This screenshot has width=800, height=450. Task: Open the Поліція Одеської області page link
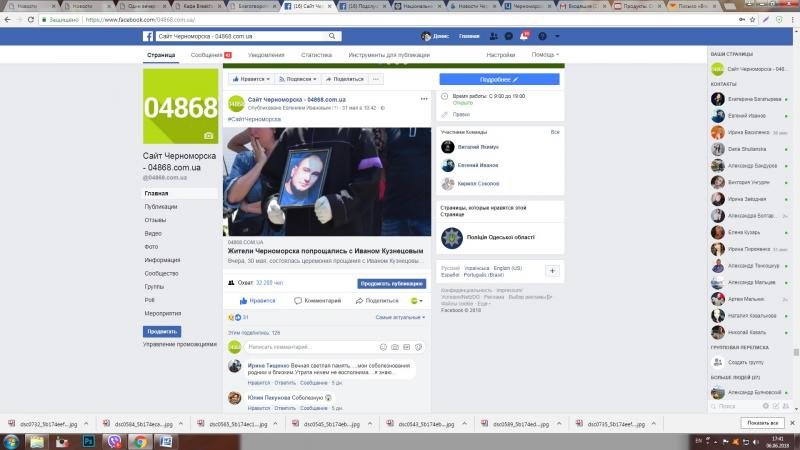pyautogui.click(x=500, y=237)
